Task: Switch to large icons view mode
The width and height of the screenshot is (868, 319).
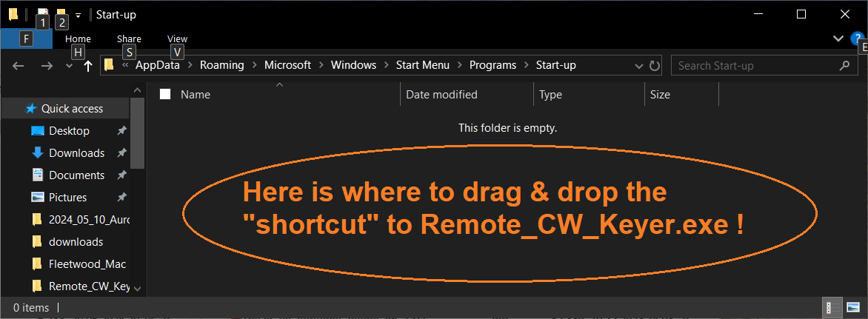Action: click(x=853, y=307)
